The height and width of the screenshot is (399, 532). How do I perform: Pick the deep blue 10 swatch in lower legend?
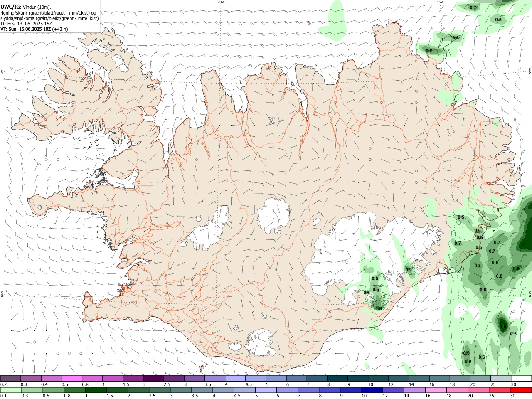[x=372, y=390]
